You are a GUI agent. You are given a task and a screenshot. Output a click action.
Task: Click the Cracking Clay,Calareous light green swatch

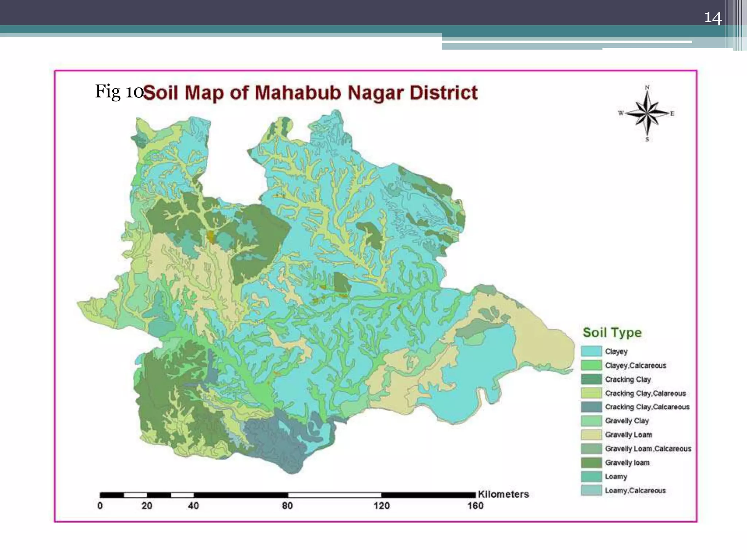(591, 393)
